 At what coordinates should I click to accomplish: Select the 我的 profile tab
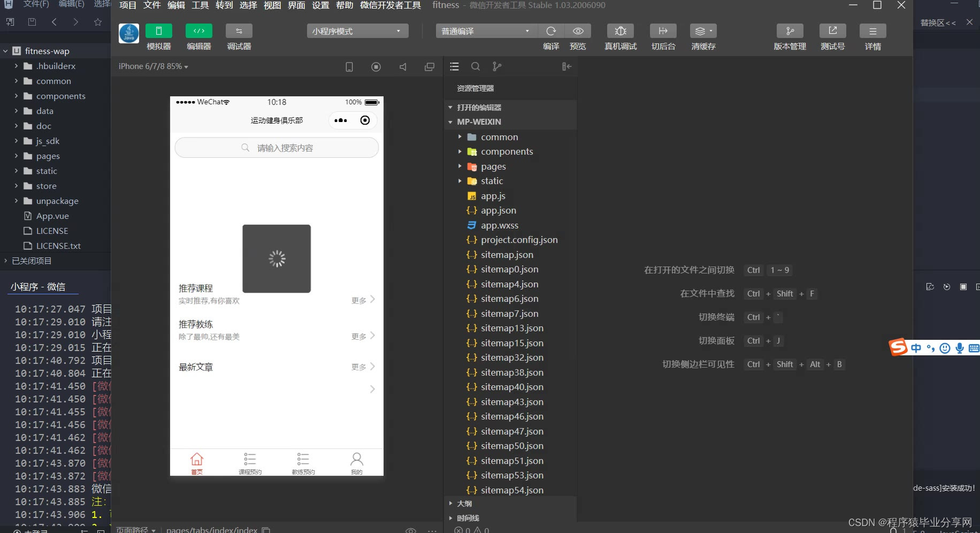(357, 463)
